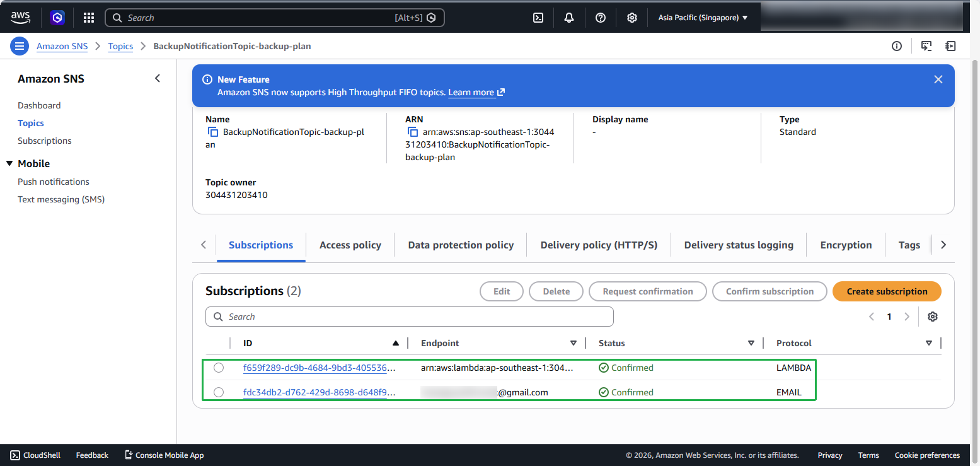Screen dimensions: 980x466
Task: Click the Create subscription button
Action: (887, 291)
